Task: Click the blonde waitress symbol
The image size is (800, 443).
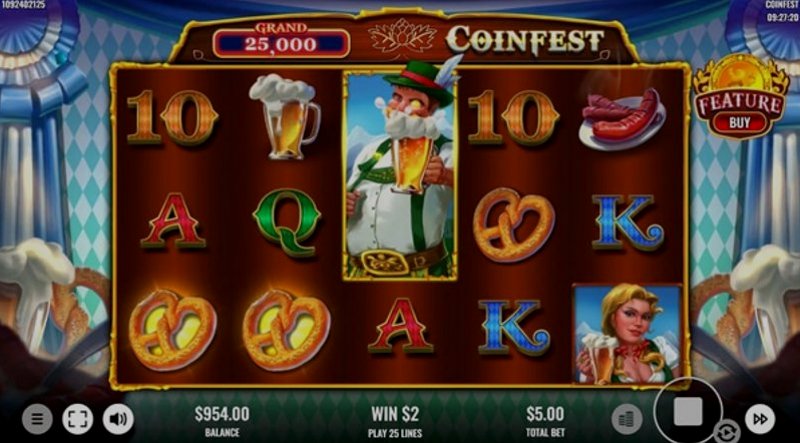Action: pyautogui.click(x=628, y=334)
